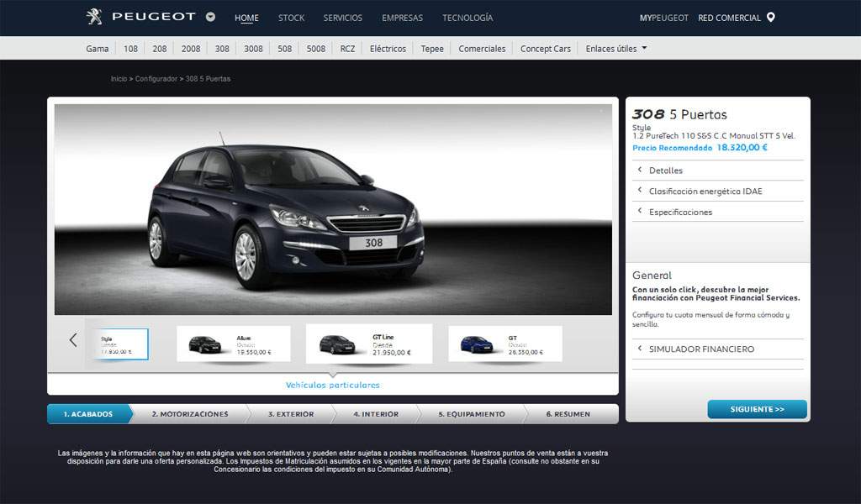This screenshot has height=504, width=861.
Task: Expand Clasificación energética IDAE
Action: (718, 192)
